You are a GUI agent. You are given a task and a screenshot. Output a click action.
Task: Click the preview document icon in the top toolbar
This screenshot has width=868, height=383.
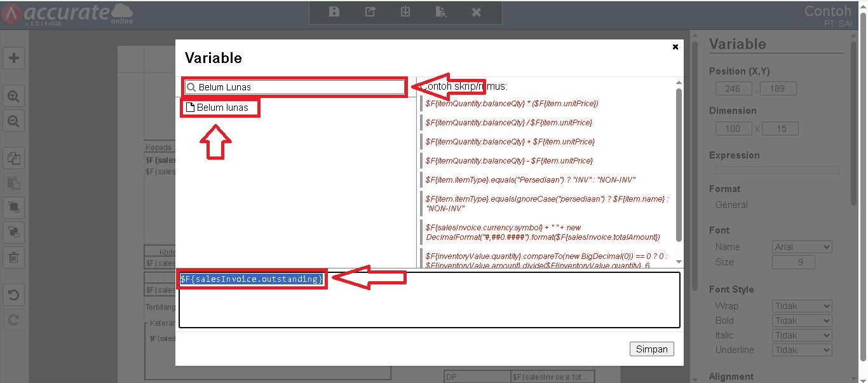pyautogui.click(x=440, y=12)
